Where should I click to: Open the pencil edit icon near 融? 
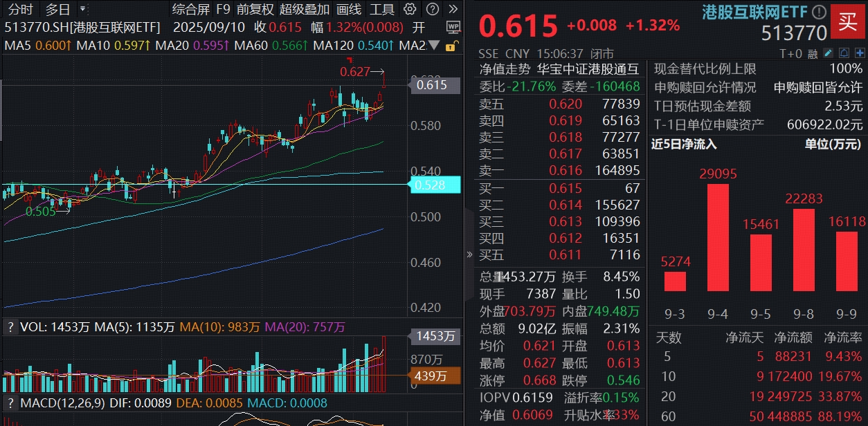click(828, 52)
